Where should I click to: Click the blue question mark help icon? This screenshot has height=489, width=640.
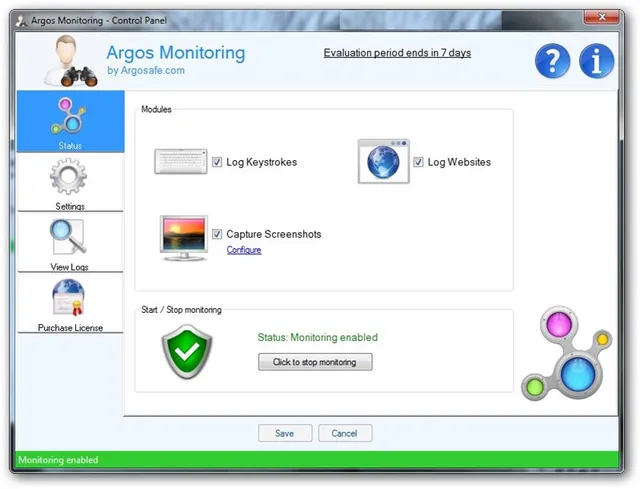552,61
